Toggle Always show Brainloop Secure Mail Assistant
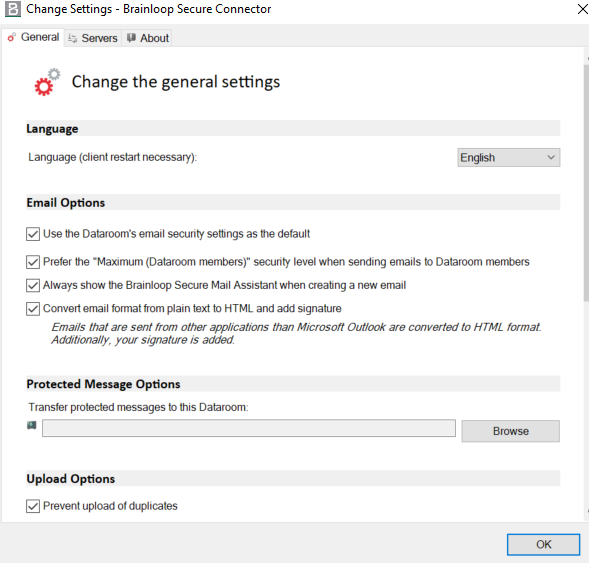Screen dimensions: 589x563 point(33,285)
